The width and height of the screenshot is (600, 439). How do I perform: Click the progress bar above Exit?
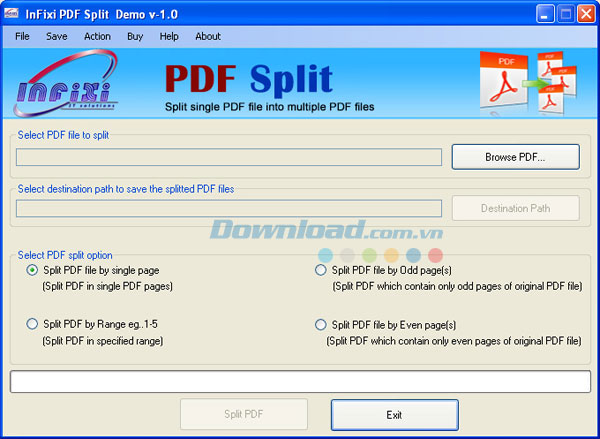[300, 382]
